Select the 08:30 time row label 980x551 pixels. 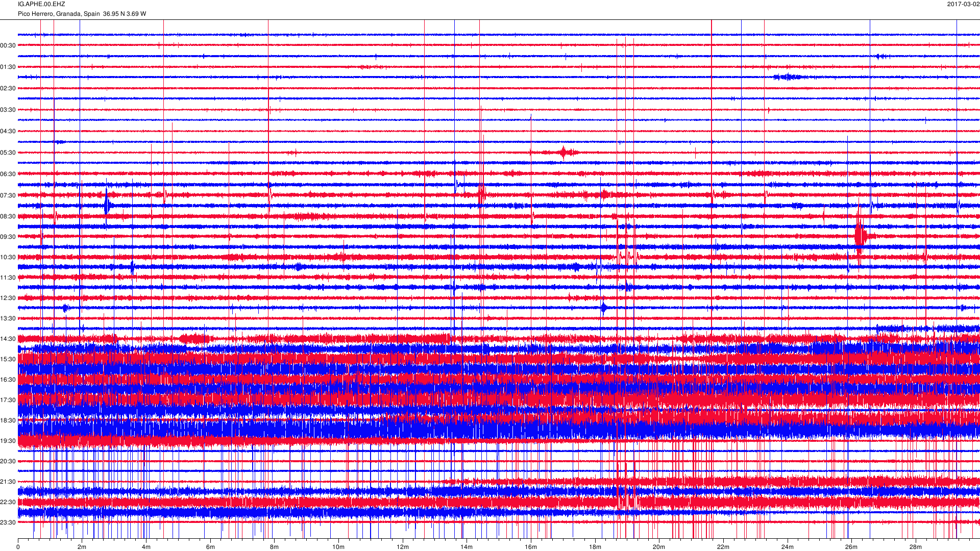8,216
